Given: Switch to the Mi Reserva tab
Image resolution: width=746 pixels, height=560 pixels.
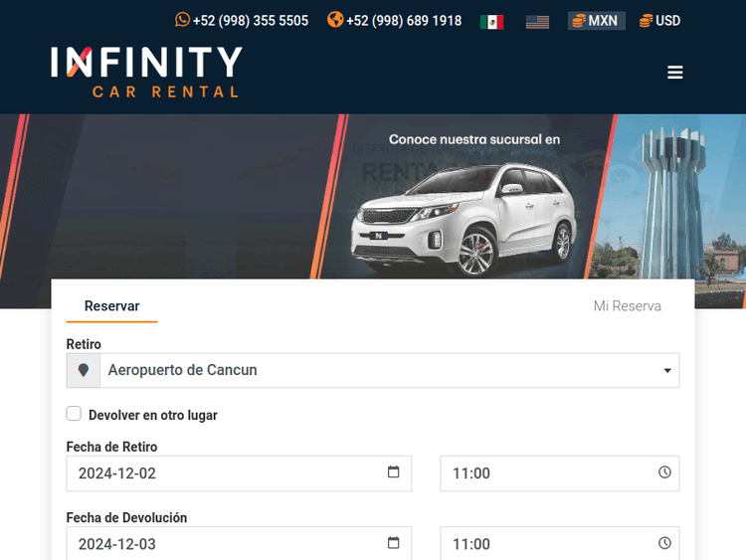Looking at the screenshot, I should click(627, 306).
